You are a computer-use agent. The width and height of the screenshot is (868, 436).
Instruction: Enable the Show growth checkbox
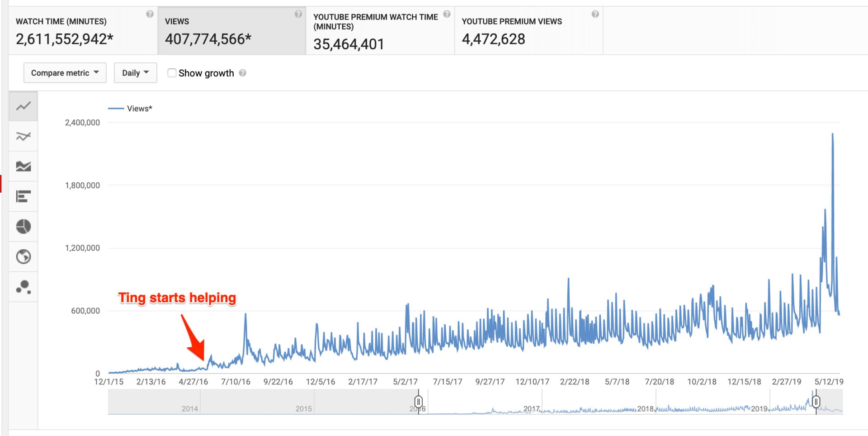tap(172, 73)
